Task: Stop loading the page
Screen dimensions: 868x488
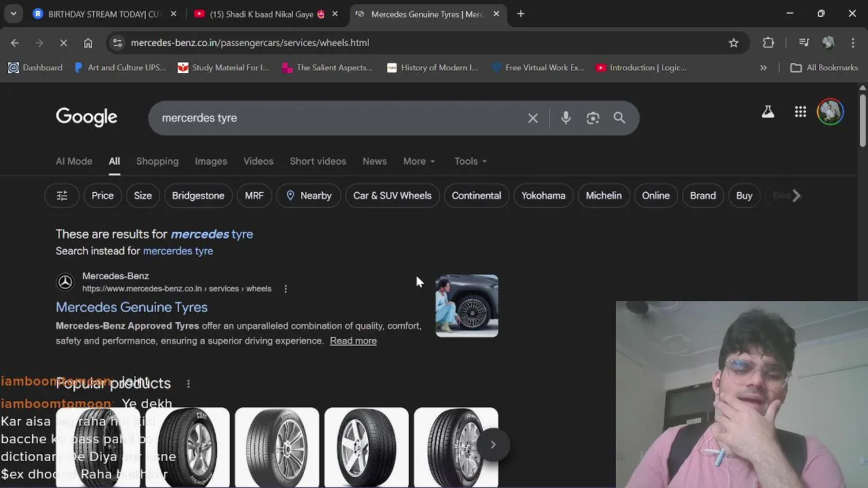Action: point(63,43)
